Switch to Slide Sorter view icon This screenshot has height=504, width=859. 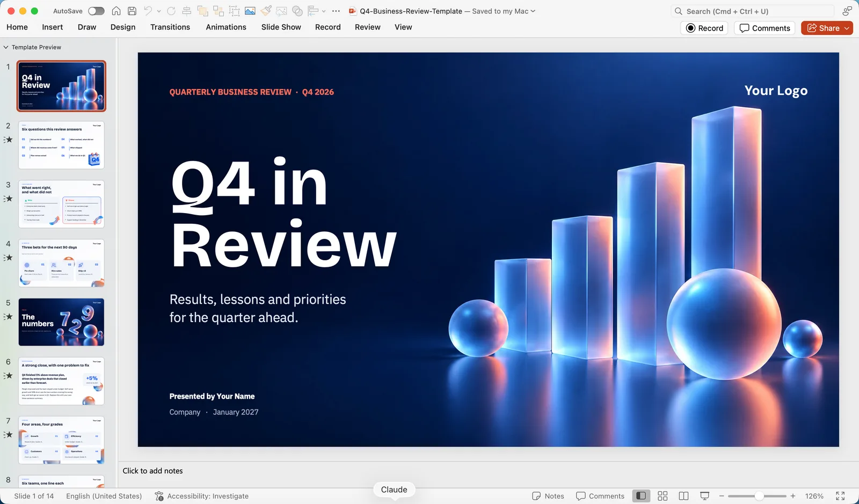(663, 496)
